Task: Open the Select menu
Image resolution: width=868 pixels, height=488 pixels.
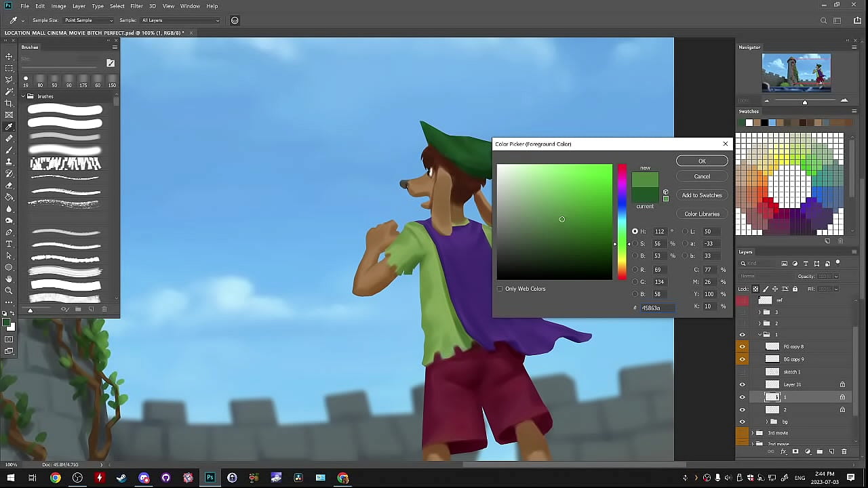Action: coord(117,6)
